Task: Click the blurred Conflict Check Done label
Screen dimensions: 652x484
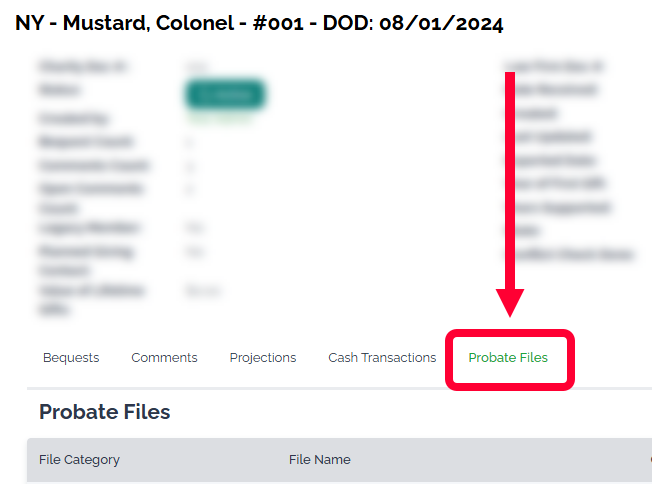Action: 569,255
